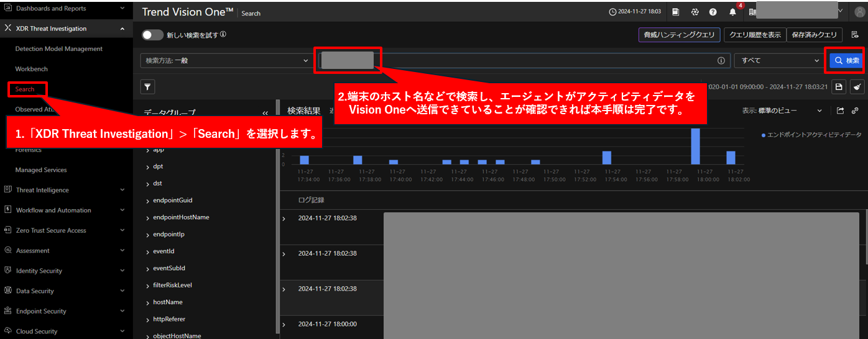This screenshot has height=339, width=868.
Task: Open Detection Model Management
Action: pyautogui.click(x=59, y=48)
